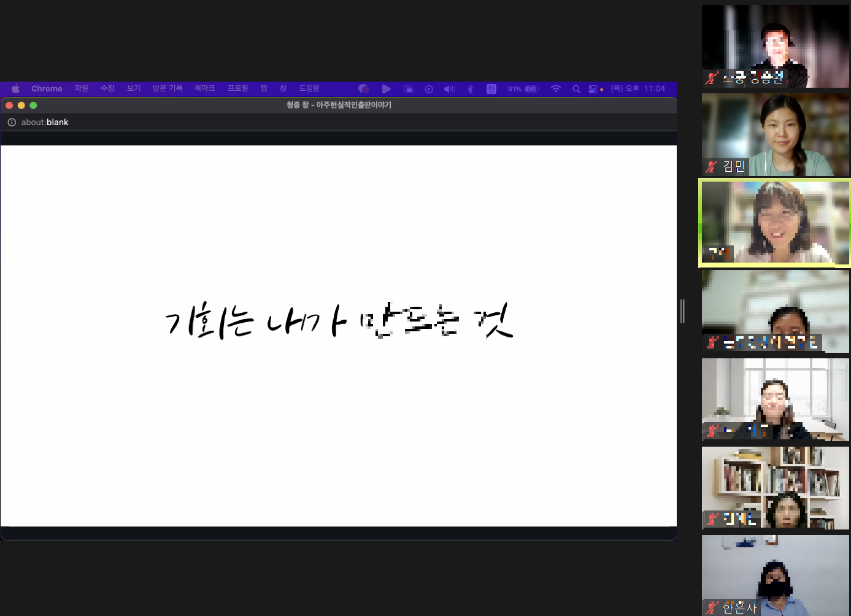Close the 청중 창 window with red button
The width and height of the screenshot is (851, 616).
tap(9, 106)
